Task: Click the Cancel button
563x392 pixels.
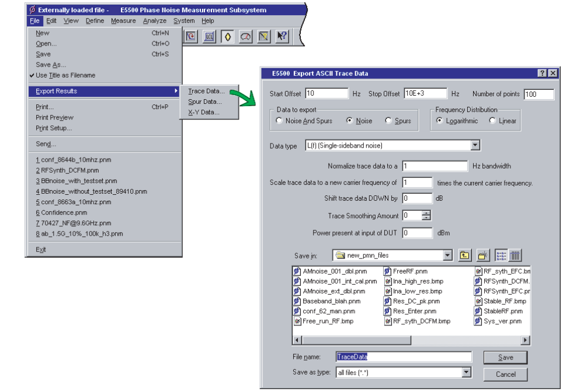Action: (x=506, y=374)
